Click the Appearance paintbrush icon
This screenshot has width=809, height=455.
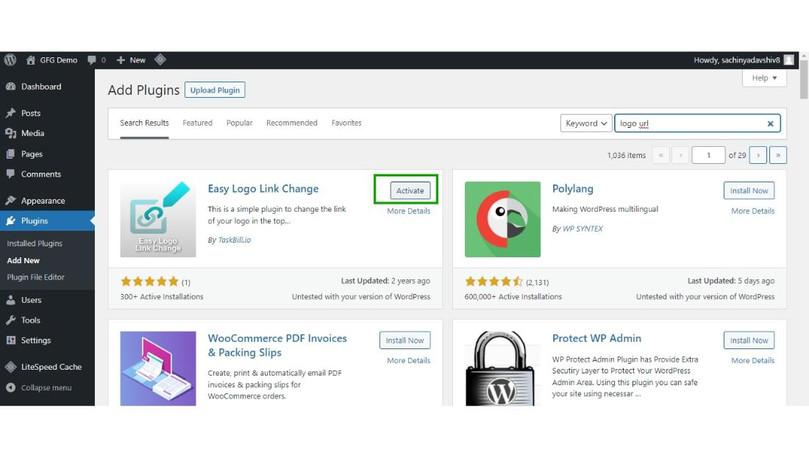10,201
